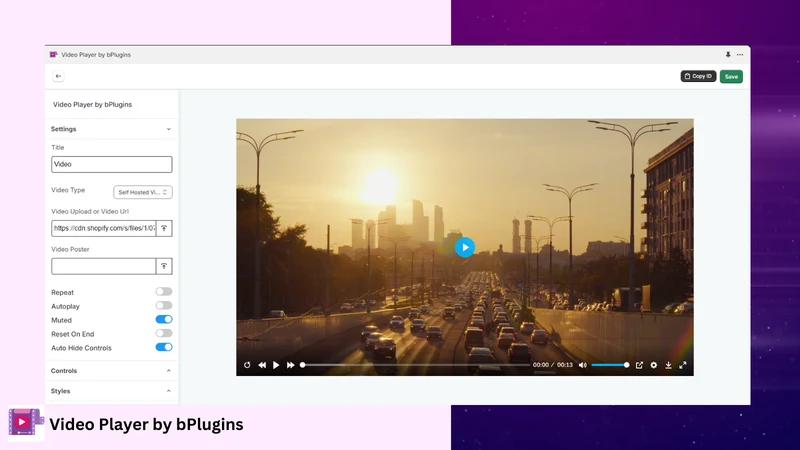Viewport: 800px width, 450px height.
Task: Expand the Controls section
Action: tap(112, 371)
